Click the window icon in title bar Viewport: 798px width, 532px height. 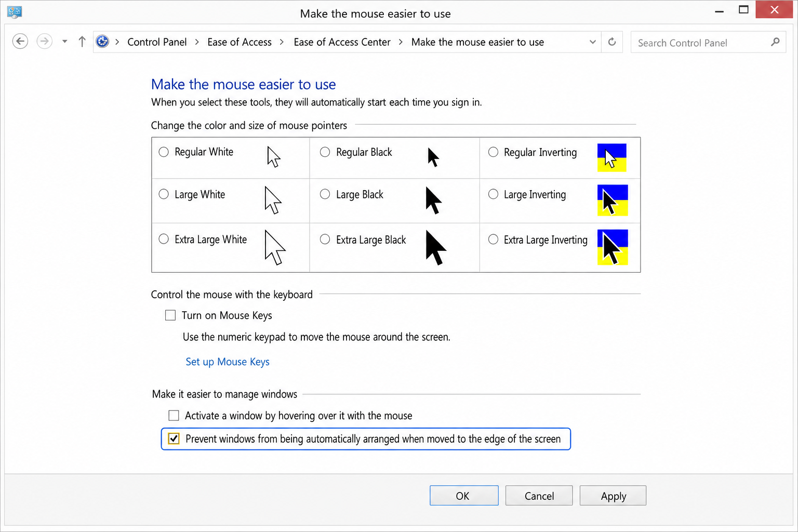(x=15, y=11)
